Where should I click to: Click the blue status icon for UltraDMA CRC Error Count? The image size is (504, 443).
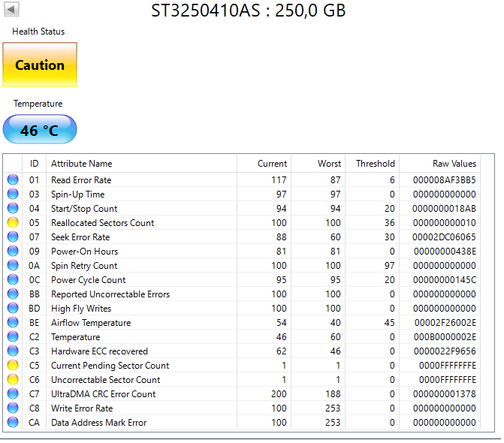tap(13, 393)
